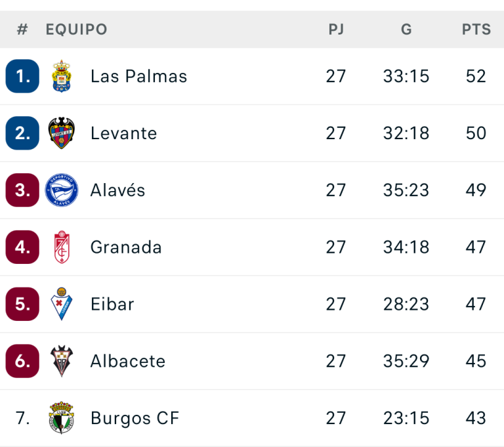Open the Levante team link

pos(123,133)
